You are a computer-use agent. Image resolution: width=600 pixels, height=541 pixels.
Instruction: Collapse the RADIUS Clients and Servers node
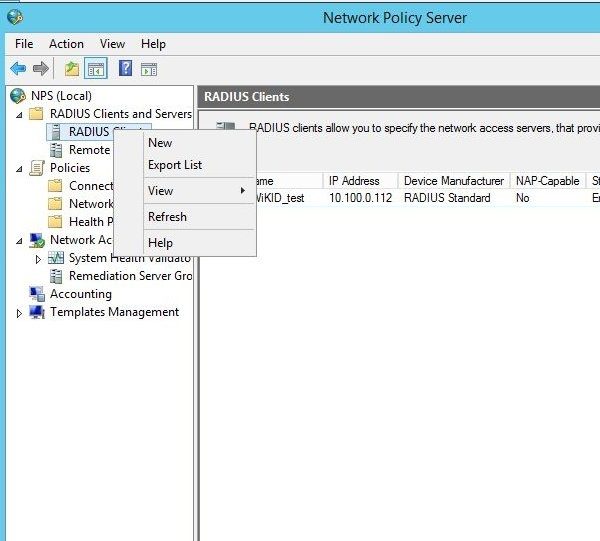tap(19, 114)
